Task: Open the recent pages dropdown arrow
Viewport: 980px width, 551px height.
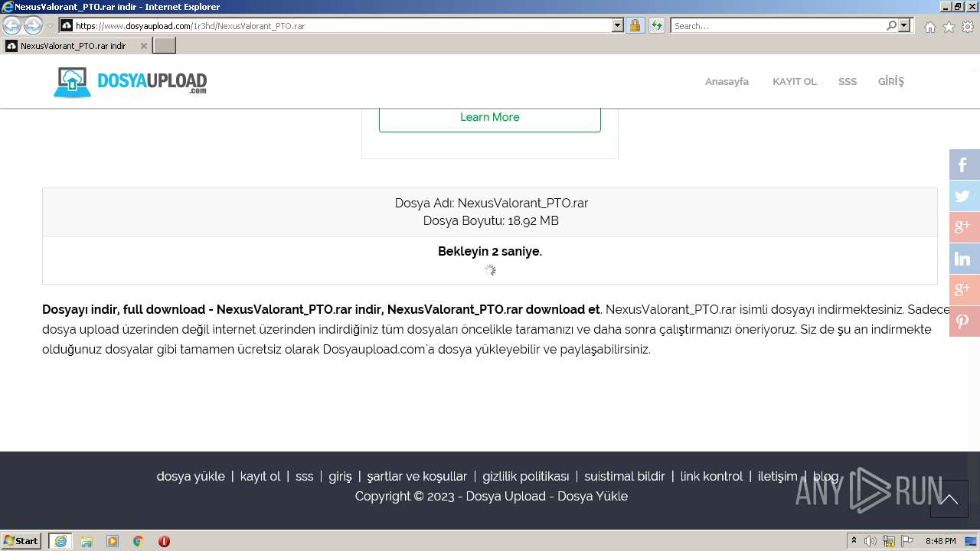Action: 50,26
